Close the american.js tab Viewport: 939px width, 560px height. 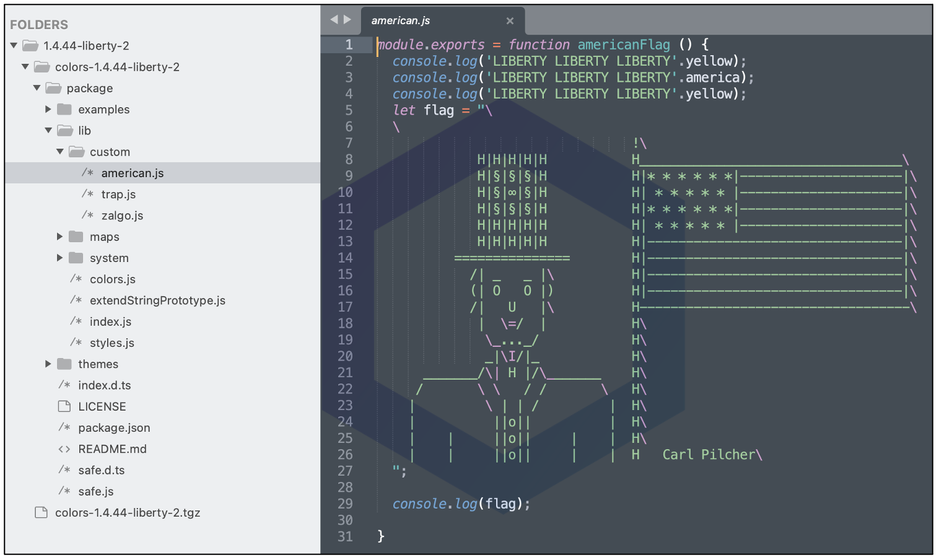pos(510,21)
